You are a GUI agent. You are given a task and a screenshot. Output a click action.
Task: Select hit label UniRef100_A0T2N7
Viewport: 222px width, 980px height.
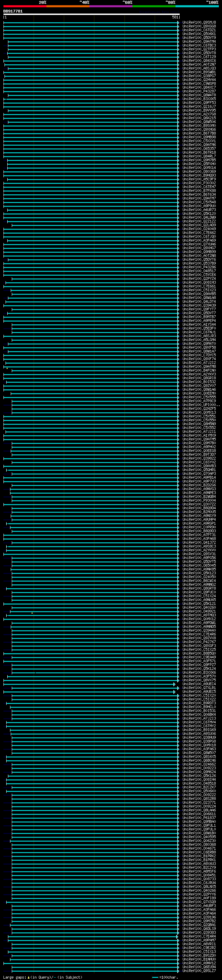pos(199,65)
